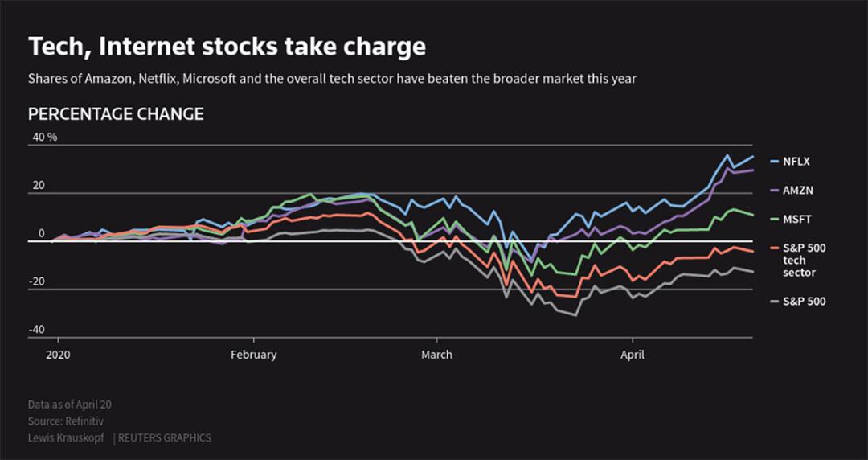
Task: Click the April x-axis label
Action: click(x=633, y=355)
